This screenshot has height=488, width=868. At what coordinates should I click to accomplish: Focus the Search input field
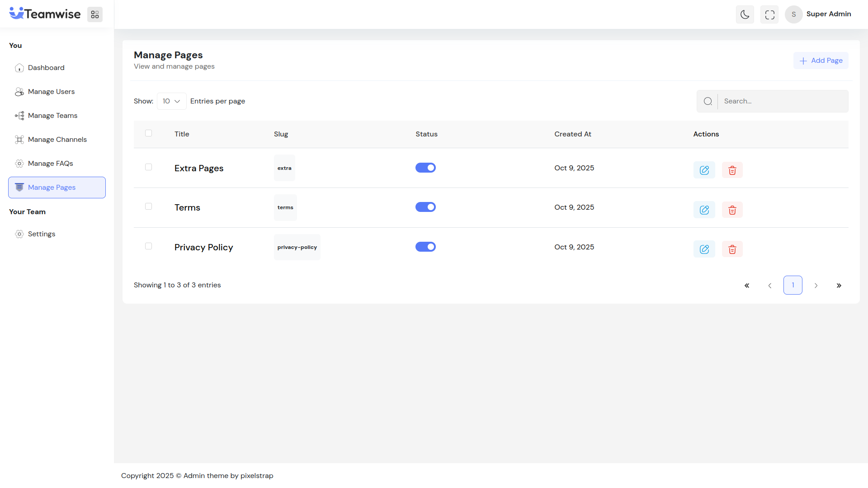click(x=782, y=101)
